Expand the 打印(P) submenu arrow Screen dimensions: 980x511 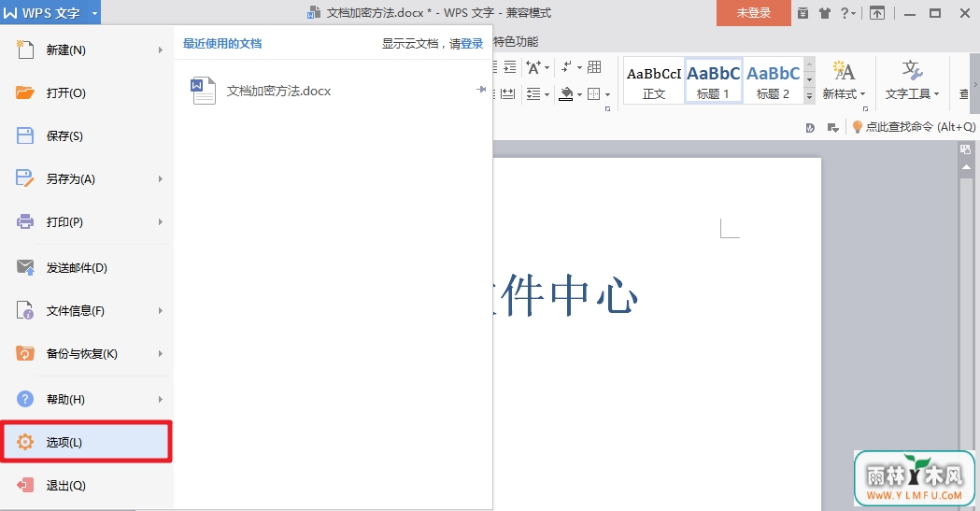[x=160, y=221]
